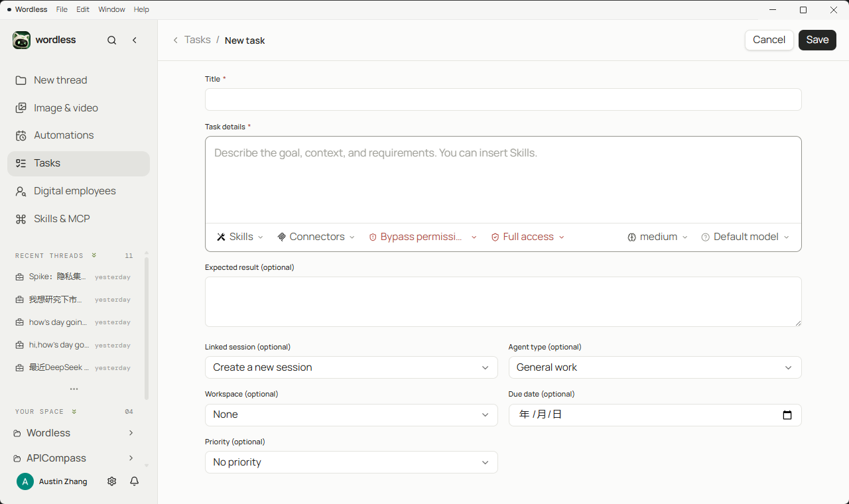Expand the Wordless space folder

click(x=131, y=433)
